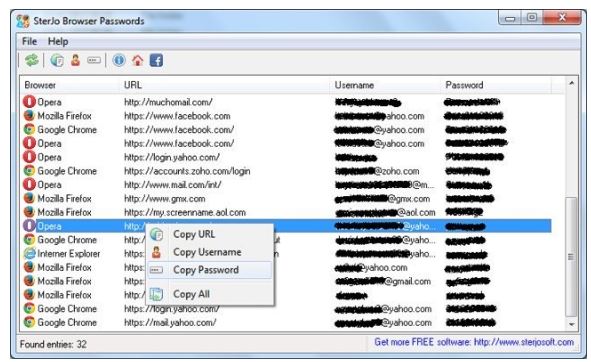Screen dimensions: 591x362
Task: Click Chrome icon in accounts.zoho.com row
Action: coord(29,171)
